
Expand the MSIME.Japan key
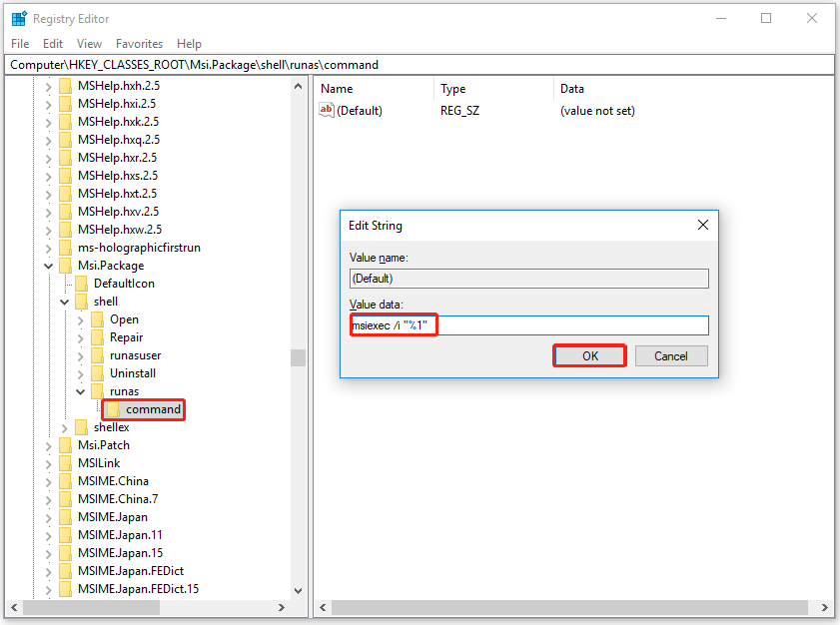(x=48, y=516)
